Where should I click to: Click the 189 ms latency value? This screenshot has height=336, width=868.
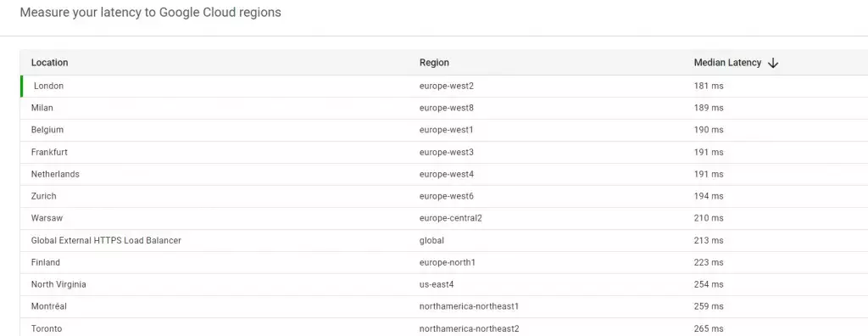coord(709,108)
